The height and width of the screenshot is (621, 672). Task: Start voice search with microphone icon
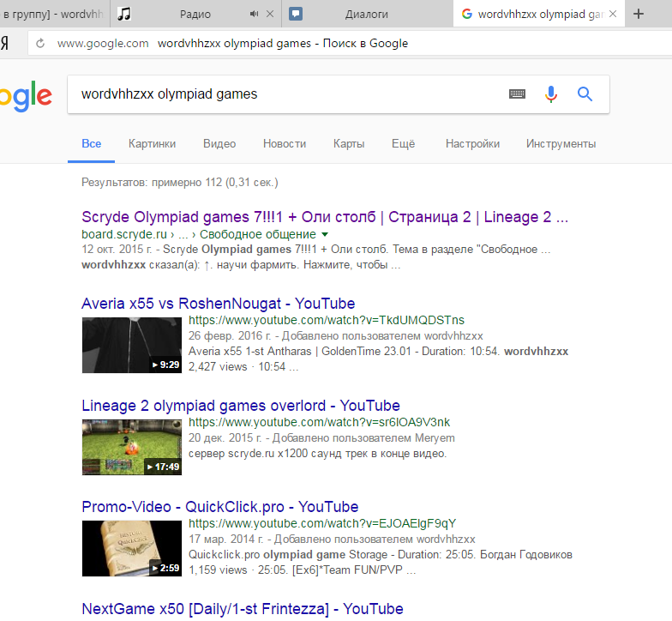[x=551, y=94]
